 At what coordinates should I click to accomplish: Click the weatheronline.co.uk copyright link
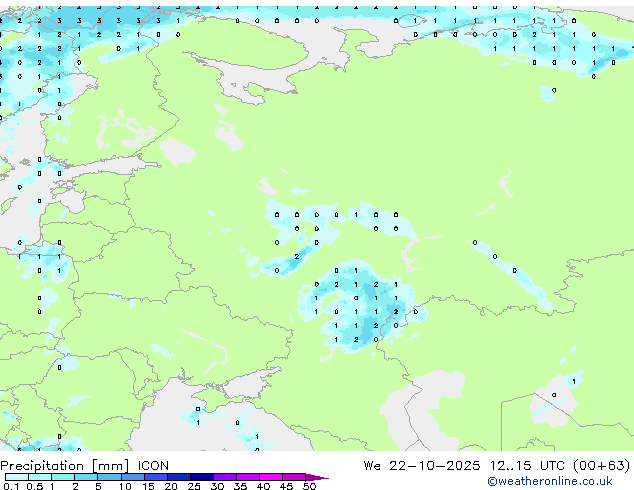(549, 481)
